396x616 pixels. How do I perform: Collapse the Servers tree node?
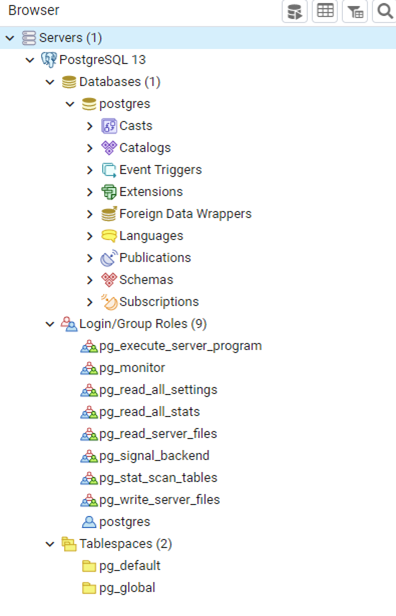coord(10,38)
